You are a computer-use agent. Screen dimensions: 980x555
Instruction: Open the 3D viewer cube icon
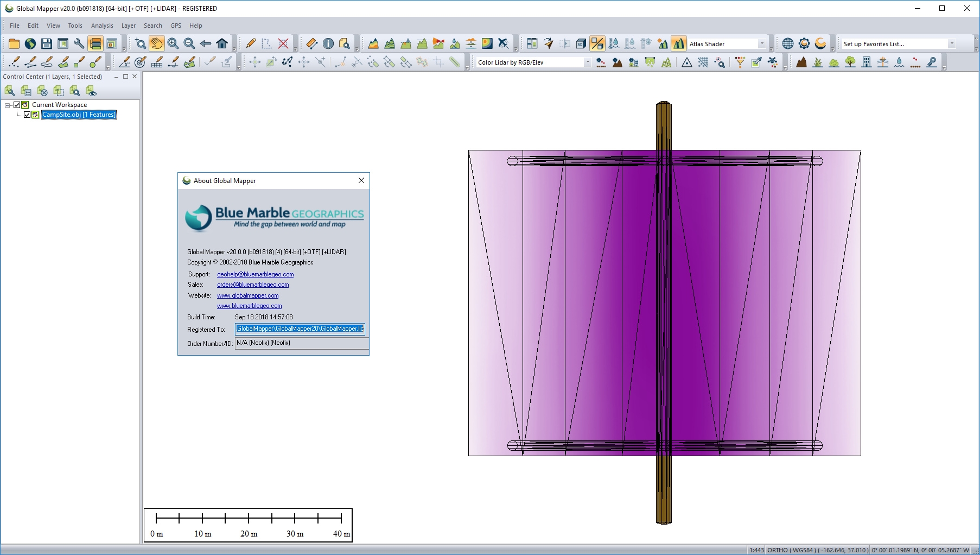581,44
